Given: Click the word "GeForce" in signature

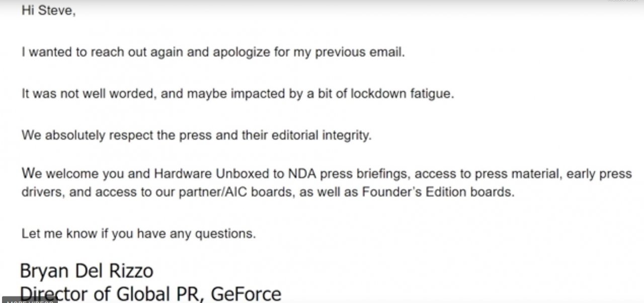Looking at the screenshot, I should tap(246, 293).
